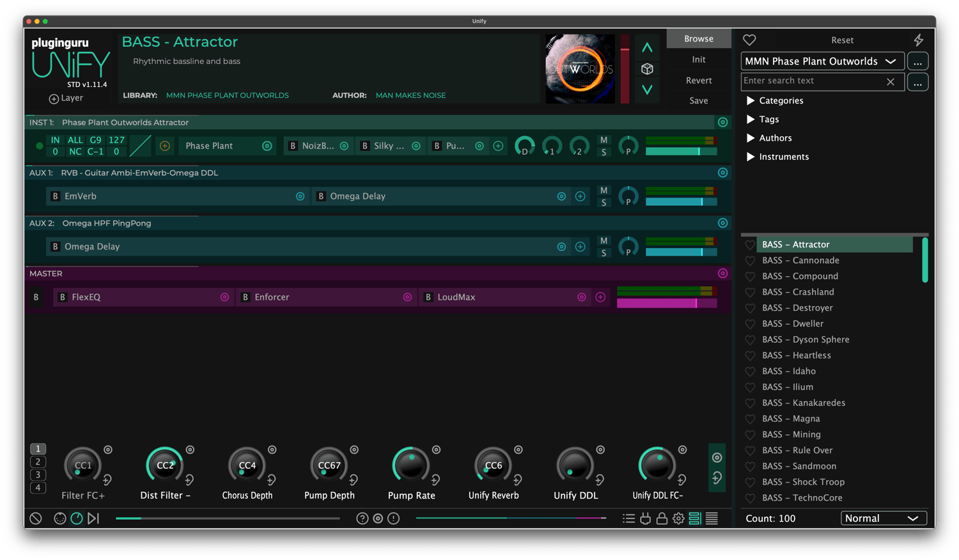Click the Outworlds library artwork thumbnail

[580, 69]
